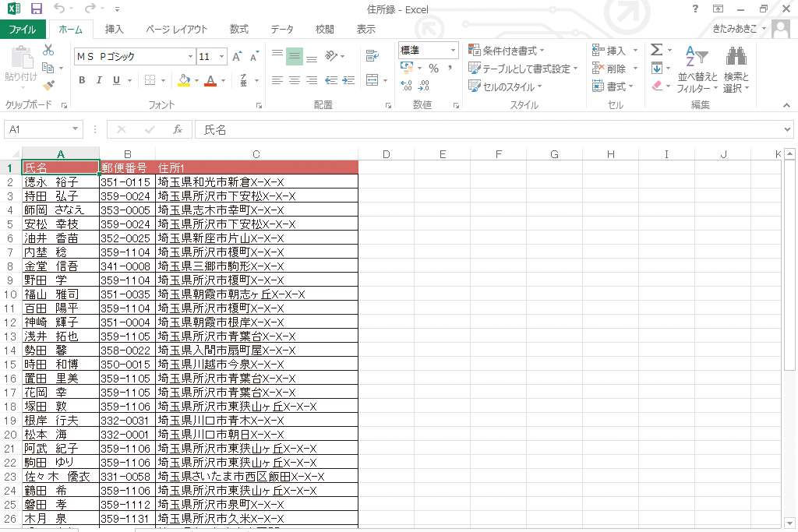Increase font size with the larger A
Viewport: 798px width, 532px height.
[x=237, y=56]
